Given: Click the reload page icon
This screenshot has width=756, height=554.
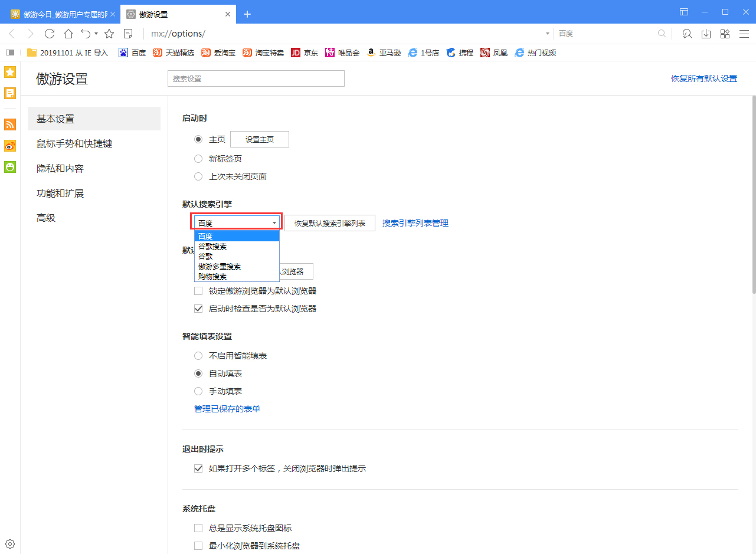Looking at the screenshot, I should coord(50,34).
